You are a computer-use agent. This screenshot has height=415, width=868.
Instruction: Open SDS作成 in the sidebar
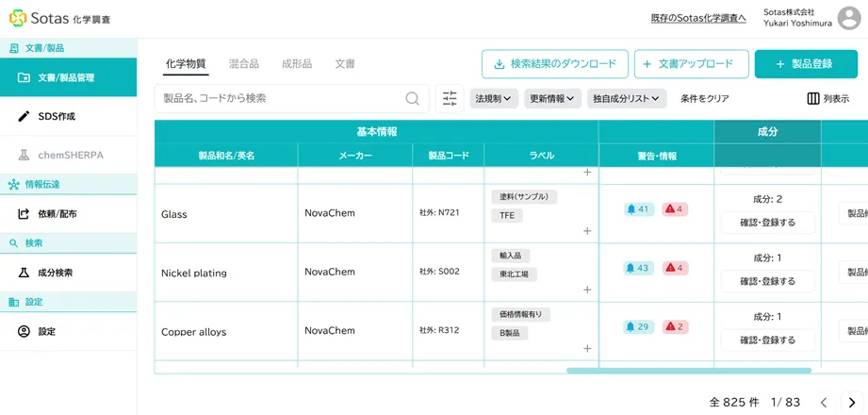(68, 116)
